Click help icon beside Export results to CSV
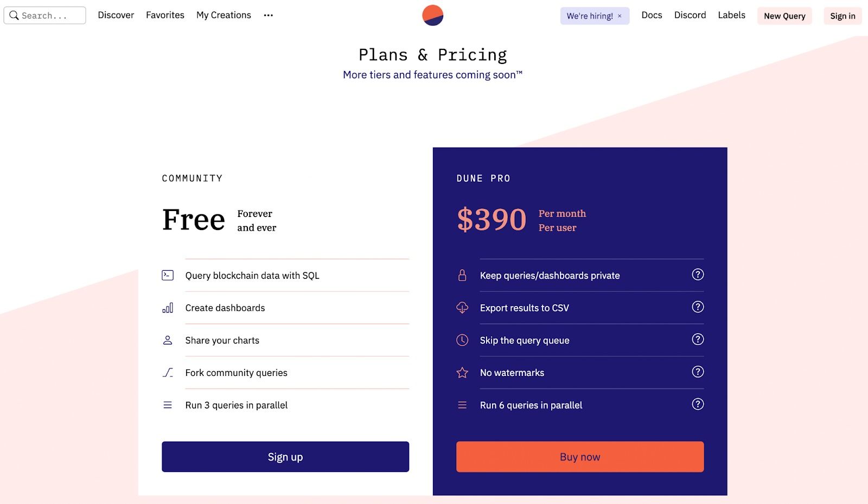Screen dimensions: 868x504 pos(698,307)
